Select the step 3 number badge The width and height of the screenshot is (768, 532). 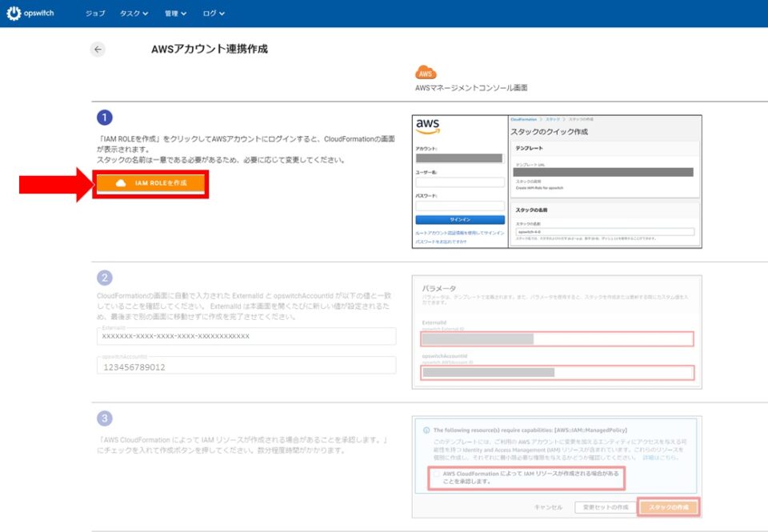coord(105,418)
